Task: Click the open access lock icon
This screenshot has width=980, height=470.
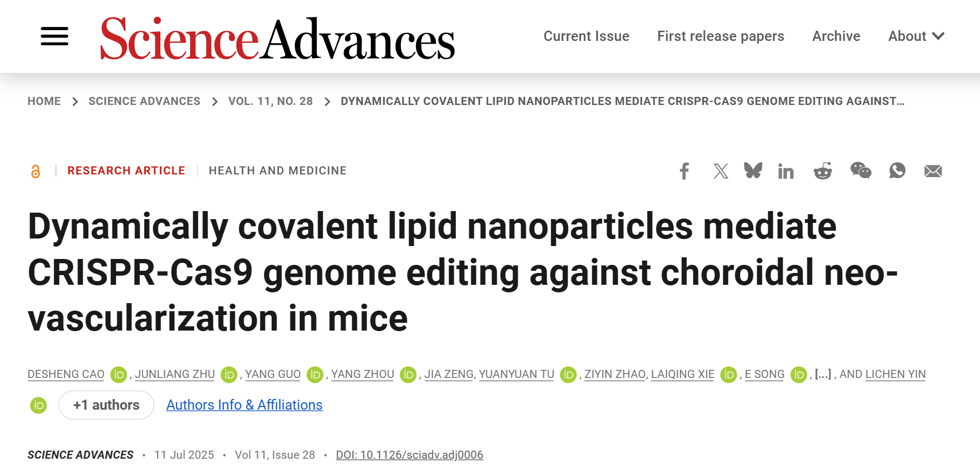Action: pos(36,171)
